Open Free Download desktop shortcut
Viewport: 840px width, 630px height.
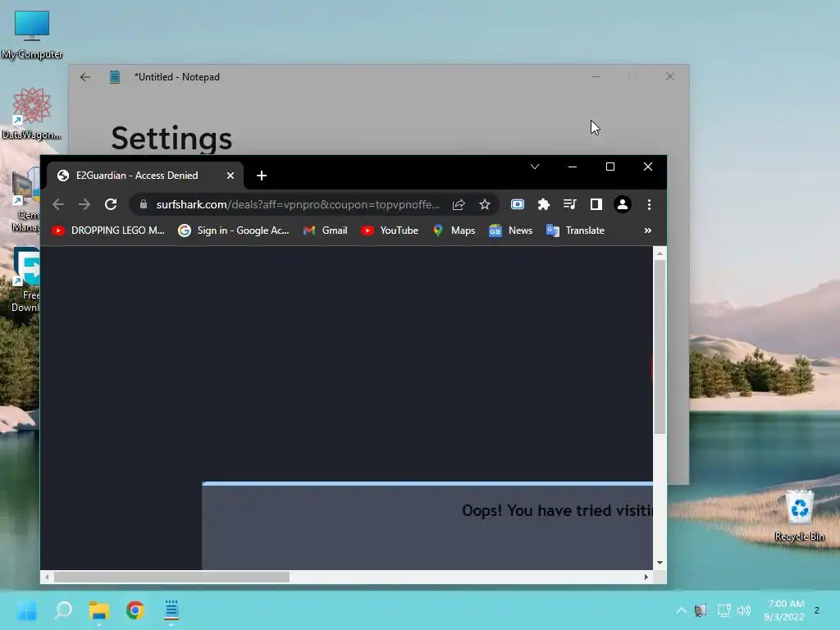pos(25,280)
